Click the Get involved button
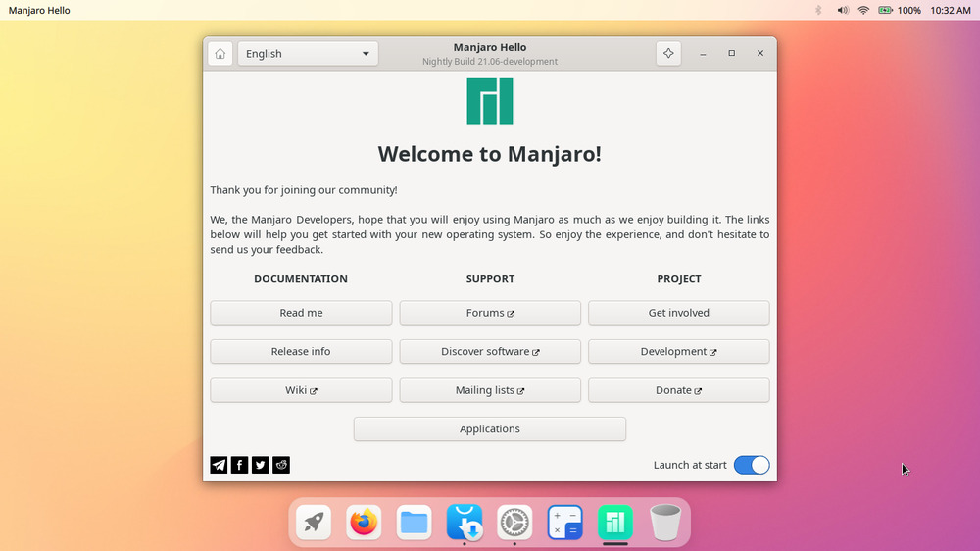Viewport: 980px width, 551px height. coord(679,313)
